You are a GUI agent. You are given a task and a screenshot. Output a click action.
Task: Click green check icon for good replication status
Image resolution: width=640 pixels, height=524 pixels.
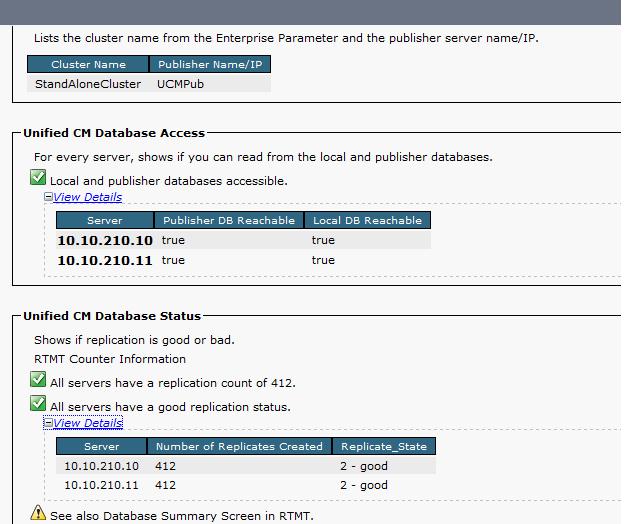click(x=38, y=404)
